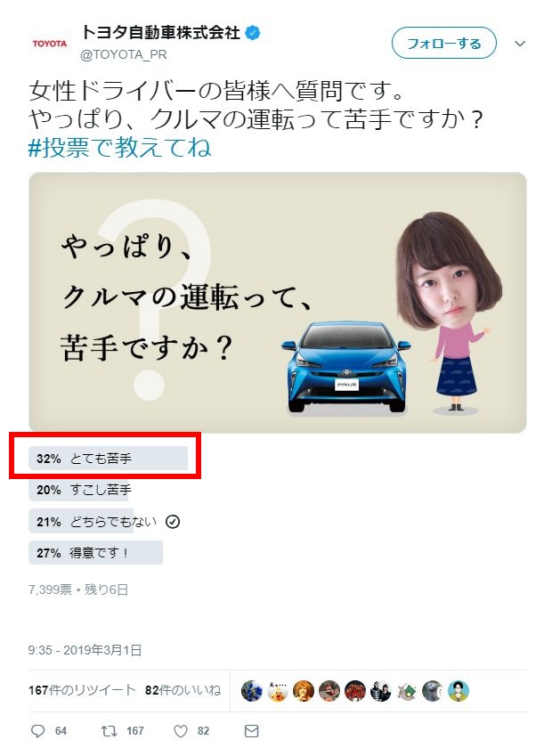Click the blue verified badge
Image resolution: width=560 pixels, height=756 pixels.
click(x=253, y=33)
